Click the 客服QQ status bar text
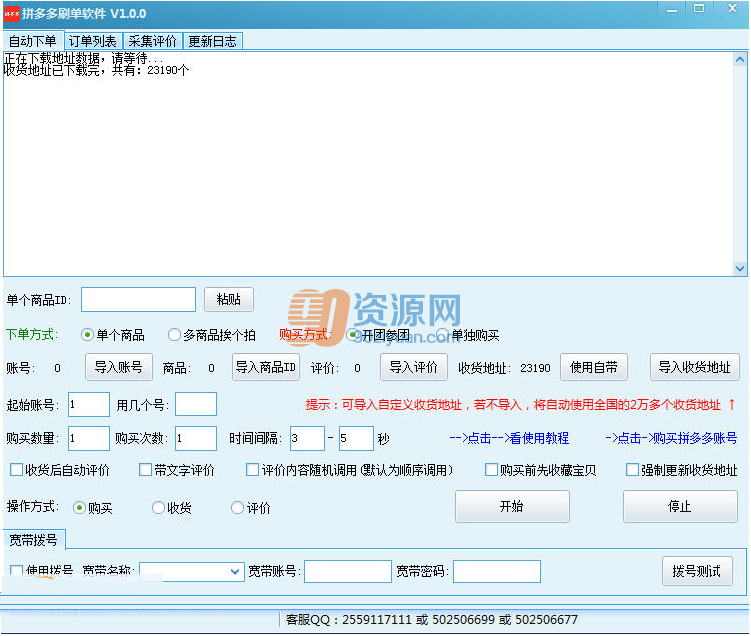Viewport: 751px width, 636px height. 431,620
